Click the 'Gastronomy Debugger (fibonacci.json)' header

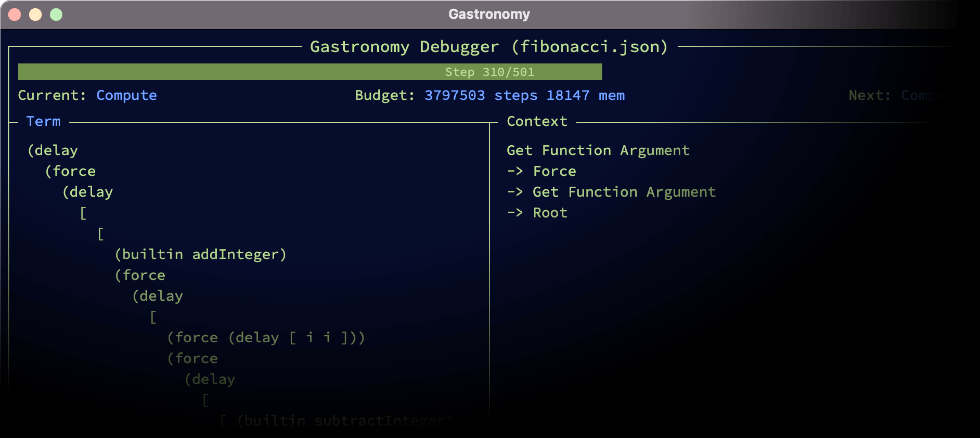point(489,47)
